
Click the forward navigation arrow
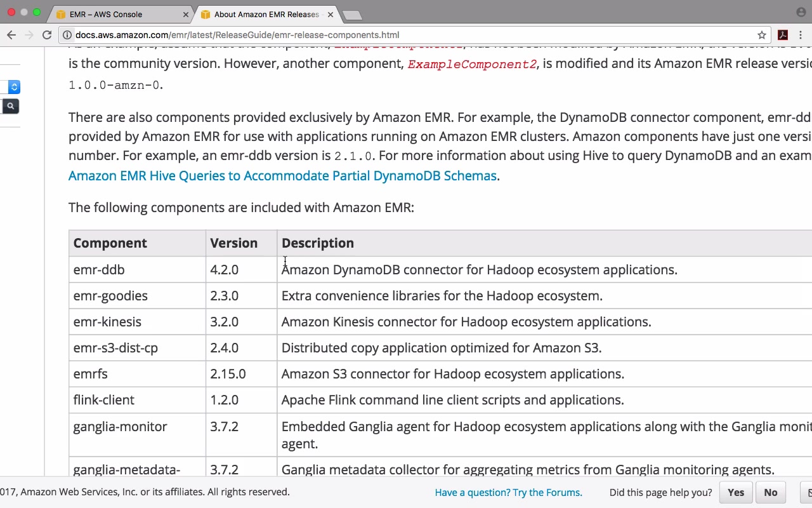[29, 35]
